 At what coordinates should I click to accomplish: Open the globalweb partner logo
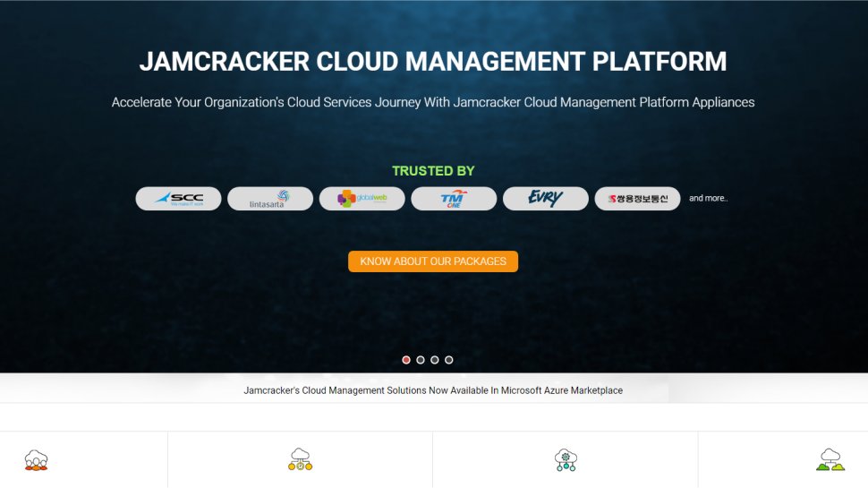coord(362,198)
